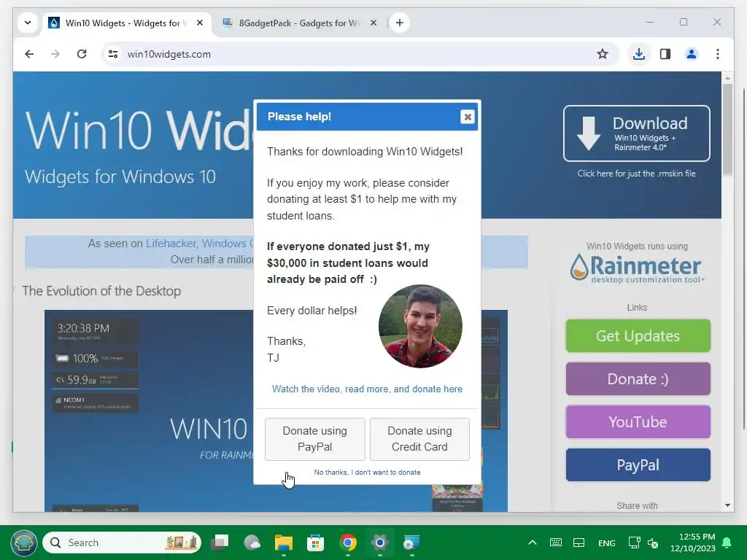Reload the page with refresh icon
The image size is (747, 560).
(x=82, y=54)
